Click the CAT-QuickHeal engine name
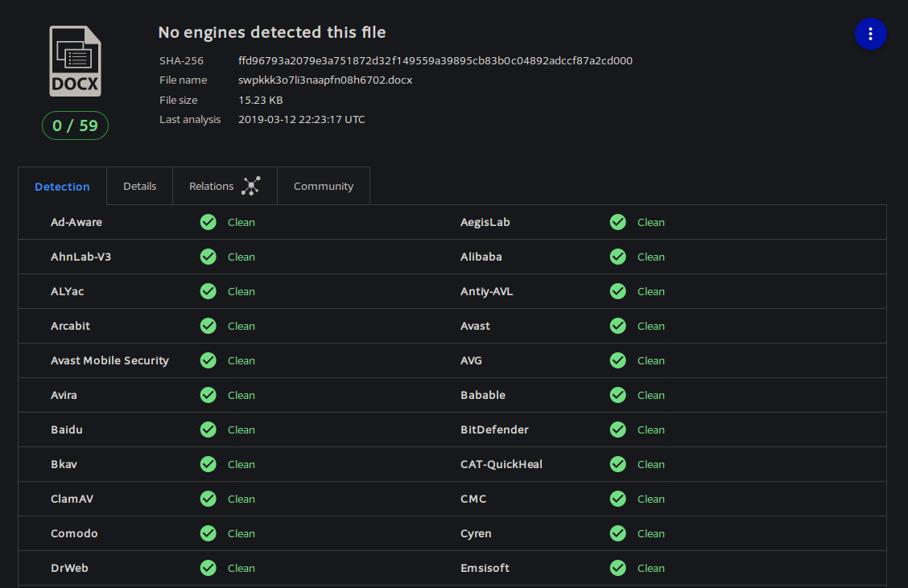Image resolution: width=908 pixels, height=588 pixels. click(x=501, y=464)
